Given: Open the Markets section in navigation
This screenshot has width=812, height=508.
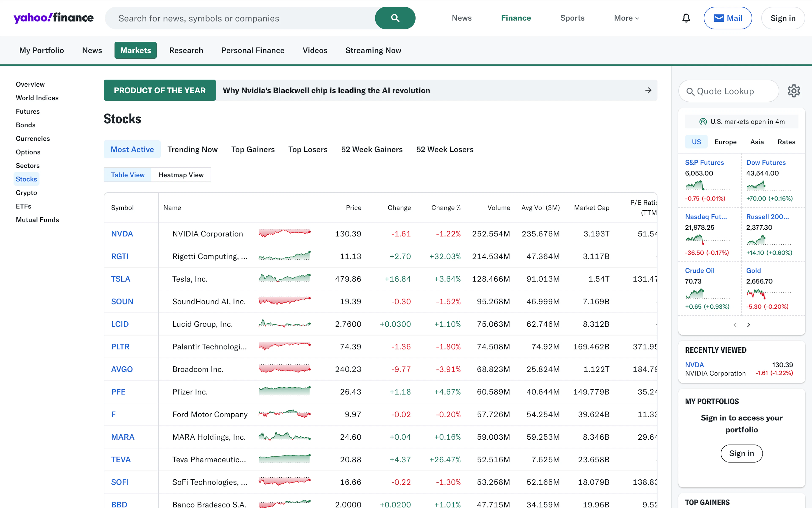Looking at the screenshot, I should tap(136, 50).
